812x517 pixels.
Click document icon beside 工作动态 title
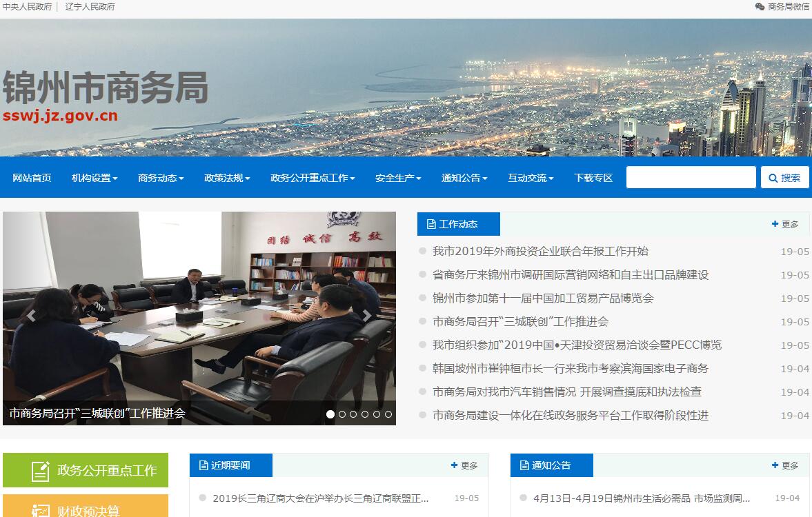[x=431, y=224]
